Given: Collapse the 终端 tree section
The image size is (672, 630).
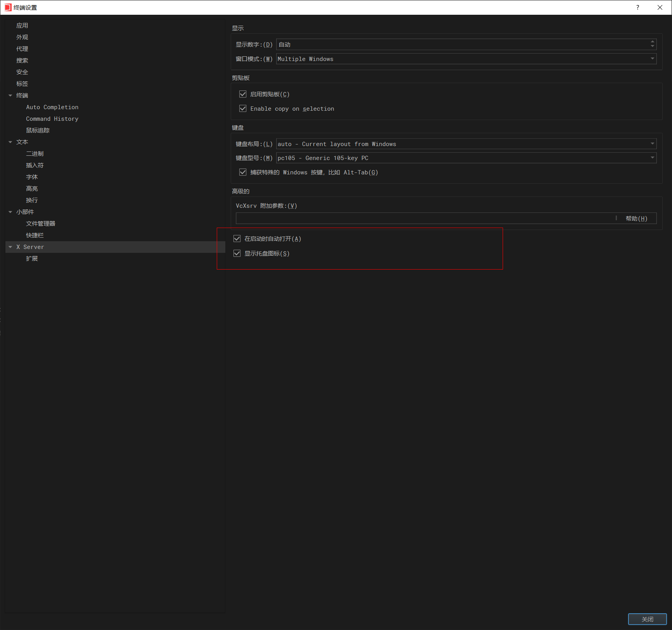Looking at the screenshot, I should click(x=10, y=96).
